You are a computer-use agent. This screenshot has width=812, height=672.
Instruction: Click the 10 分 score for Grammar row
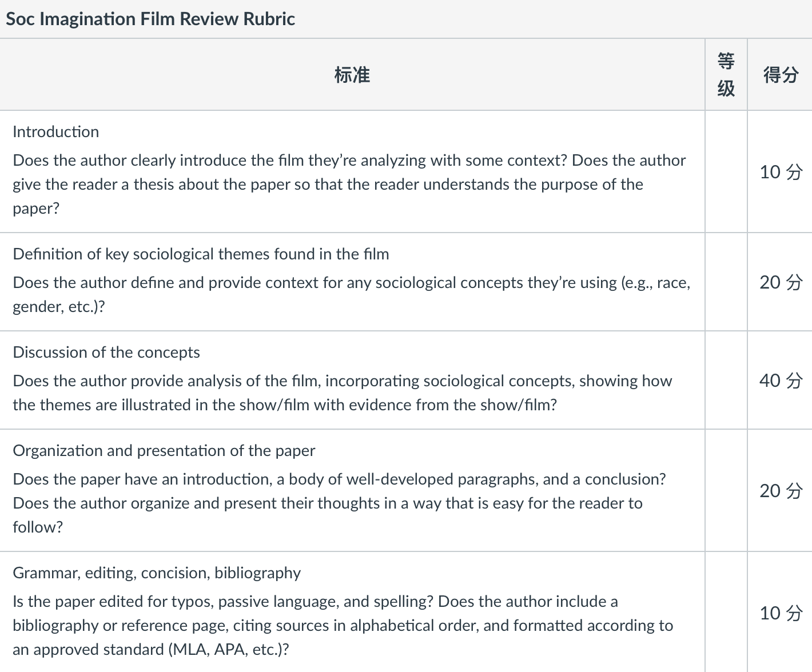point(781,613)
